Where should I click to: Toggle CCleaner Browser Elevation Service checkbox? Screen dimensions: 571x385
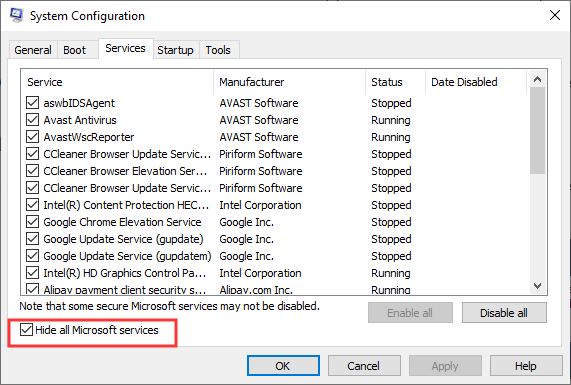pos(32,171)
